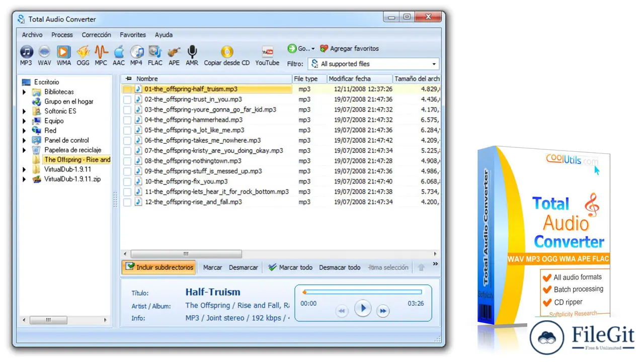
Task: Expand the VirtualDub-1.9.11.zip node
Action: pyautogui.click(x=24, y=179)
